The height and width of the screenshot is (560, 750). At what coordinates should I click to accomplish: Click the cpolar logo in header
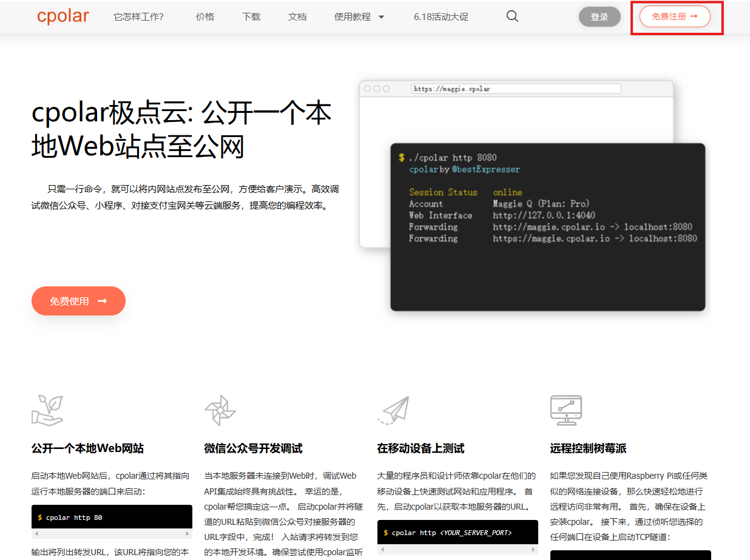pos(63,16)
